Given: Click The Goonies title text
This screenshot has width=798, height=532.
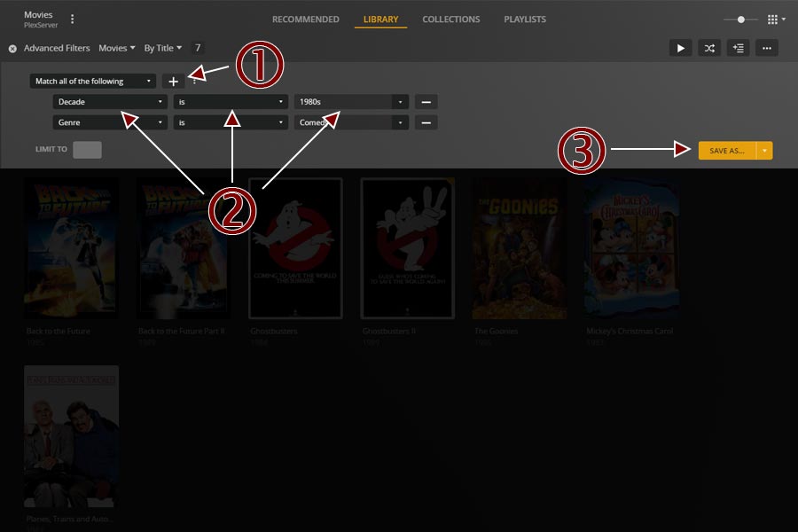Looking at the screenshot, I should 496,331.
